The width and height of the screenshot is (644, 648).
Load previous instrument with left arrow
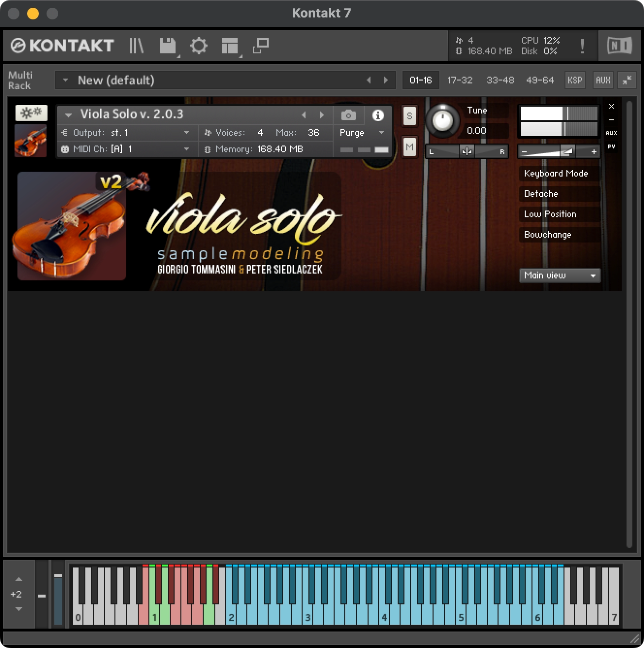click(304, 115)
